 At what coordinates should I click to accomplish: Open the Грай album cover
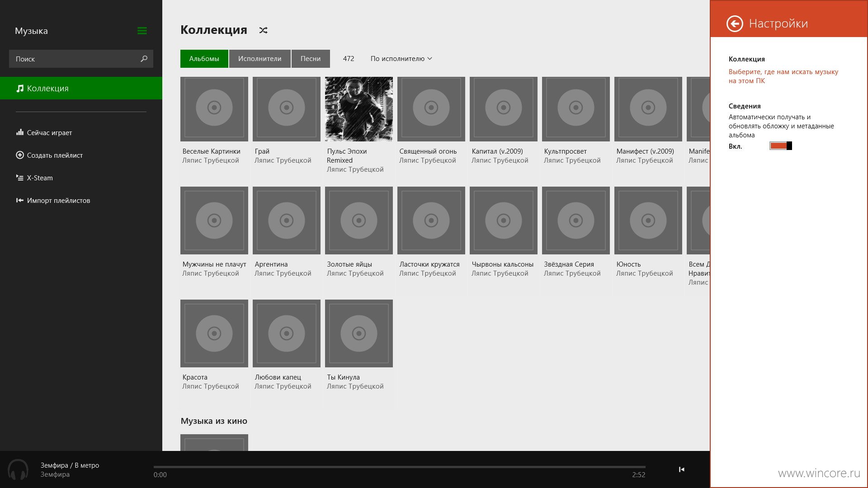tap(287, 109)
